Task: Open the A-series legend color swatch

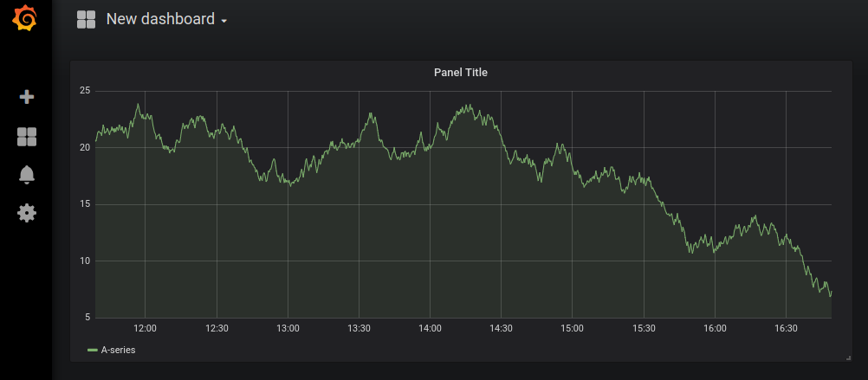Action: [x=93, y=350]
